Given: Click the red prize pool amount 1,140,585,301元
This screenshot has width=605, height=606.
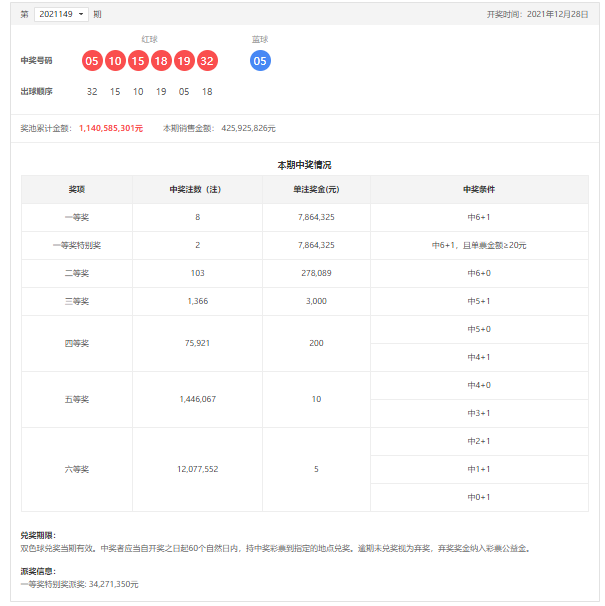Looking at the screenshot, I should (x=111, y=128).
